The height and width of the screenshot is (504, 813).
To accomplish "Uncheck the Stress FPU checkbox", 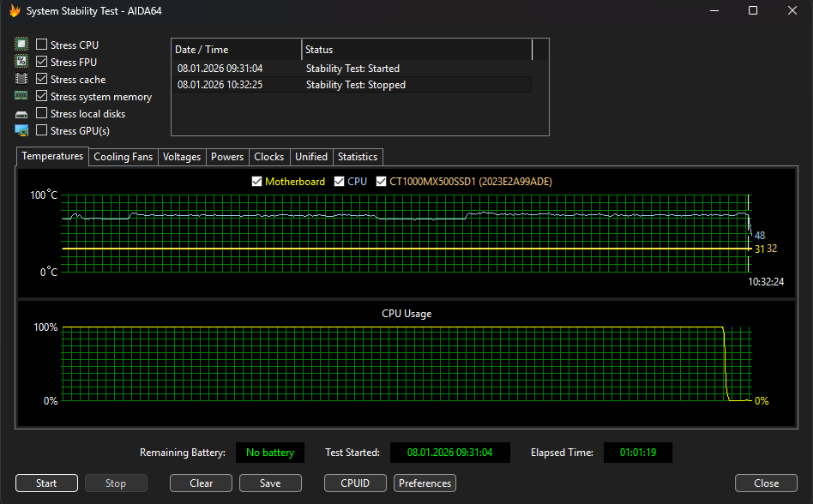I will tap(41, 62).
